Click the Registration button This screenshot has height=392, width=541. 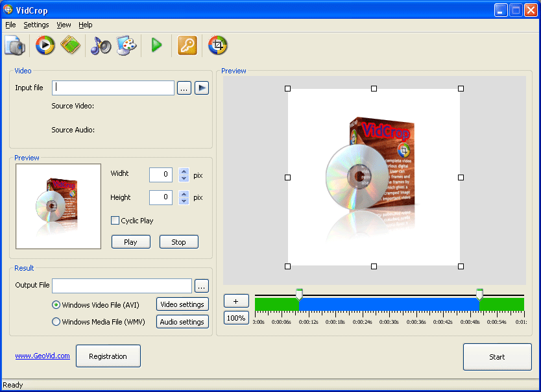(108, 356)
